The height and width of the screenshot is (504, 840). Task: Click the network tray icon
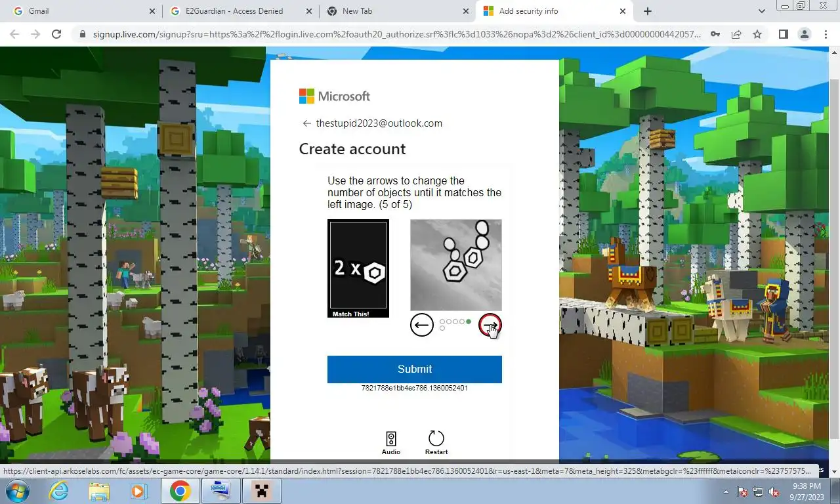pos(758,492)
